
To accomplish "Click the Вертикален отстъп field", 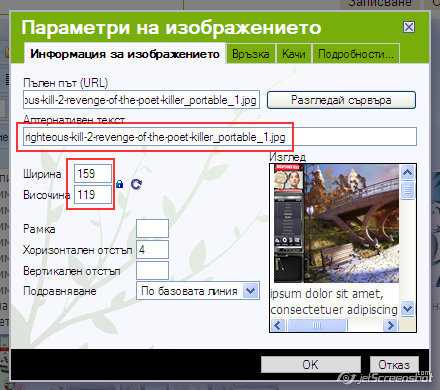I will (152, 270).
